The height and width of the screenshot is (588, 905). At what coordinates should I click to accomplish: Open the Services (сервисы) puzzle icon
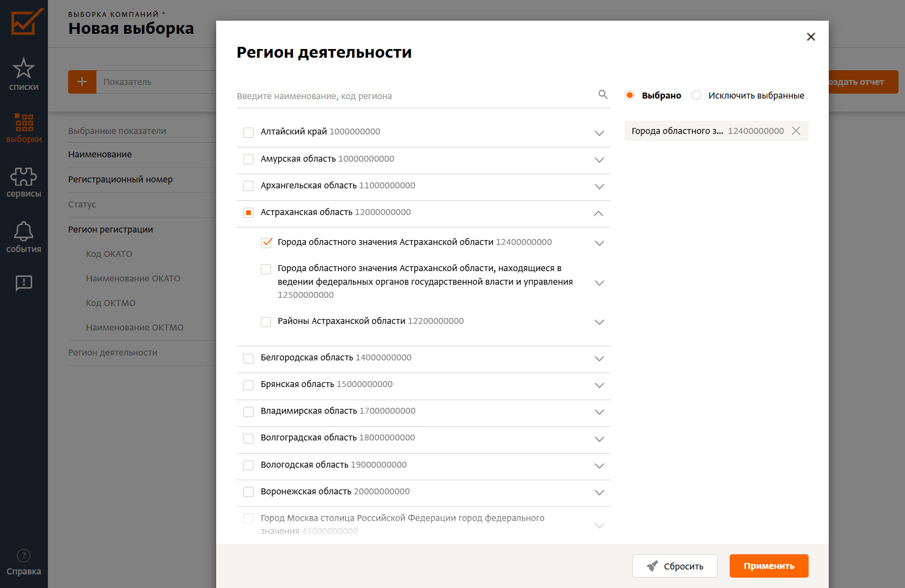pos(23,182)
